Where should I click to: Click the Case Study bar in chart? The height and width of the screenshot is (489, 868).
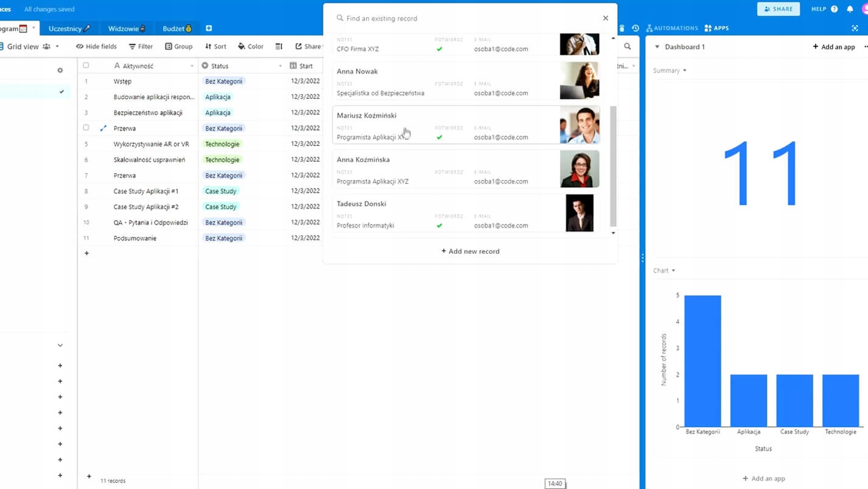coord(794,401)
